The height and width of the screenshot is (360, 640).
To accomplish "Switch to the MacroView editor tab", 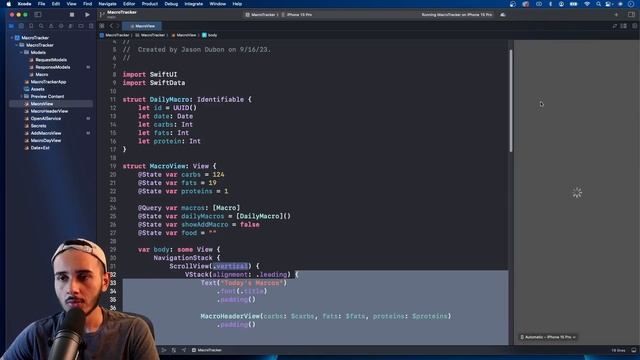I will click(142, 26).
